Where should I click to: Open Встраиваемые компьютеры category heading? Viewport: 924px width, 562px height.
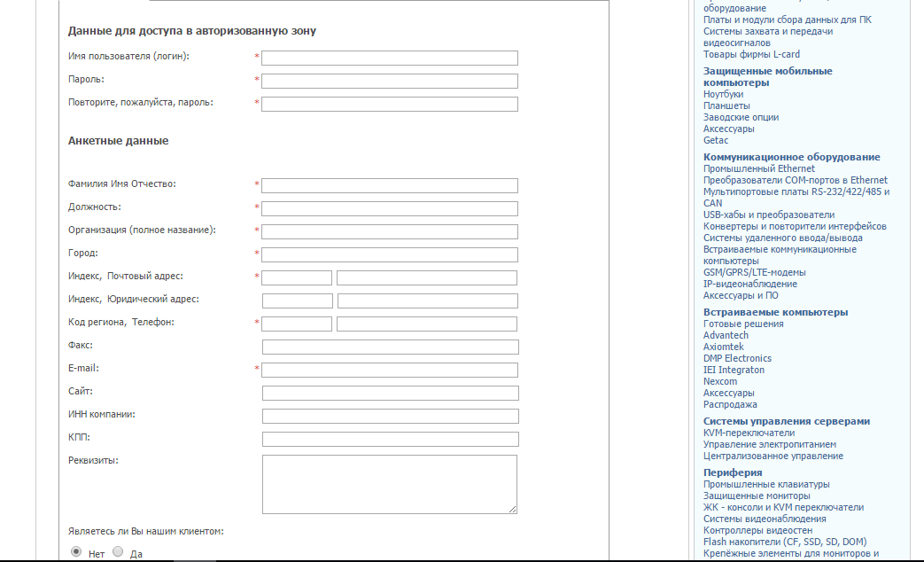point(775,312)
